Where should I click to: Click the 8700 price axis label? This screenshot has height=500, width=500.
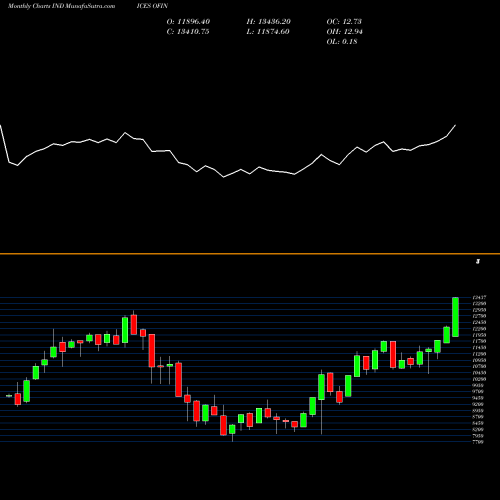(x=478, y=417)
